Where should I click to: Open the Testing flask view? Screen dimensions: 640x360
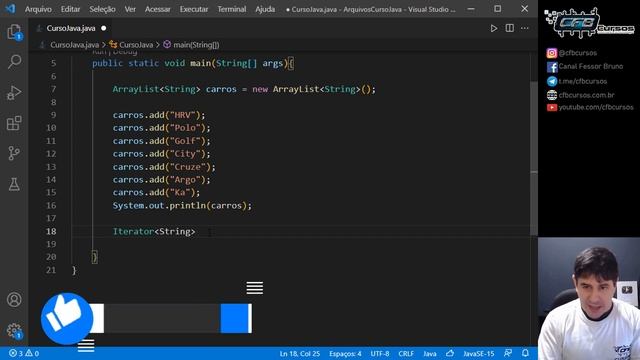tap(14, 184)
